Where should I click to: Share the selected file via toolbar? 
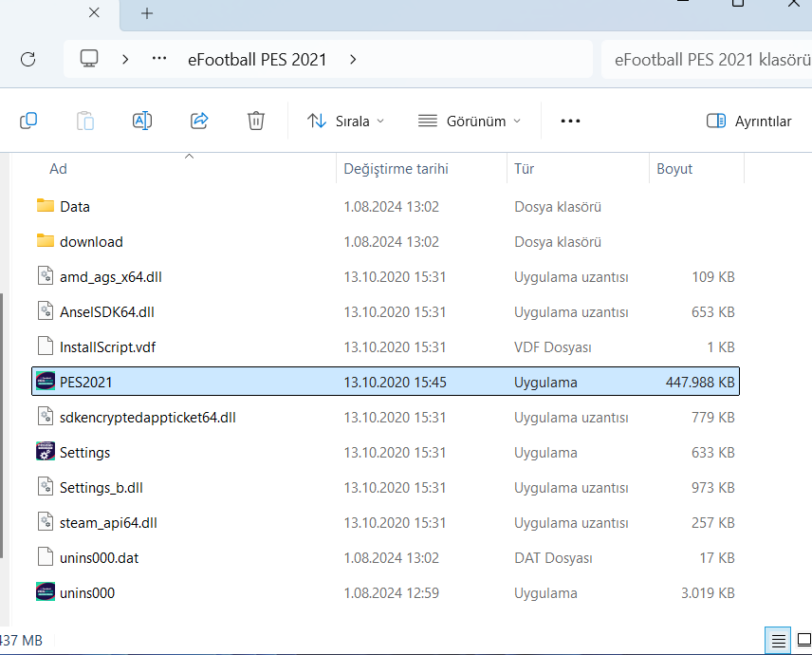[x=199, y=121]
